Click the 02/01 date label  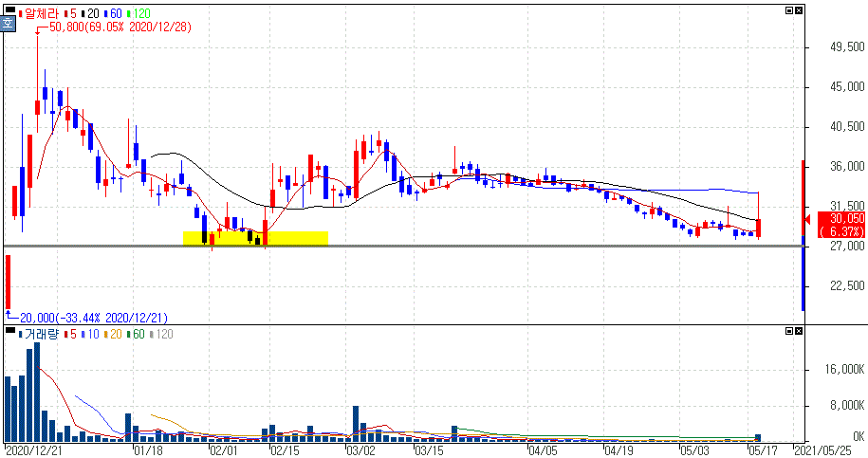pyautogui.click(x=224, y=450)
